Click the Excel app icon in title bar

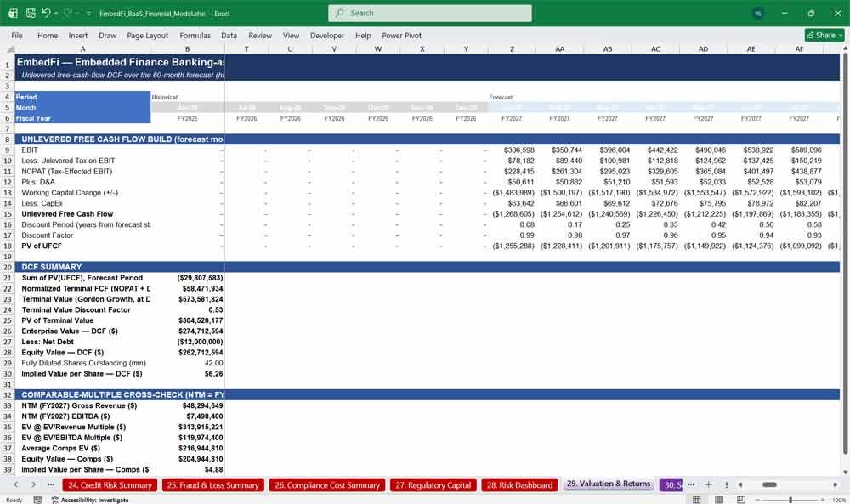tap(13, 13)
